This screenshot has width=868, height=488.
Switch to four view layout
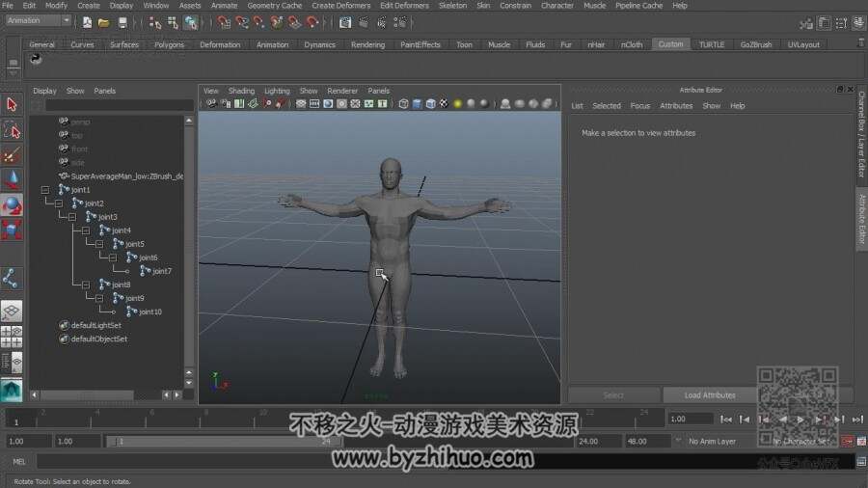click(12, 337)
